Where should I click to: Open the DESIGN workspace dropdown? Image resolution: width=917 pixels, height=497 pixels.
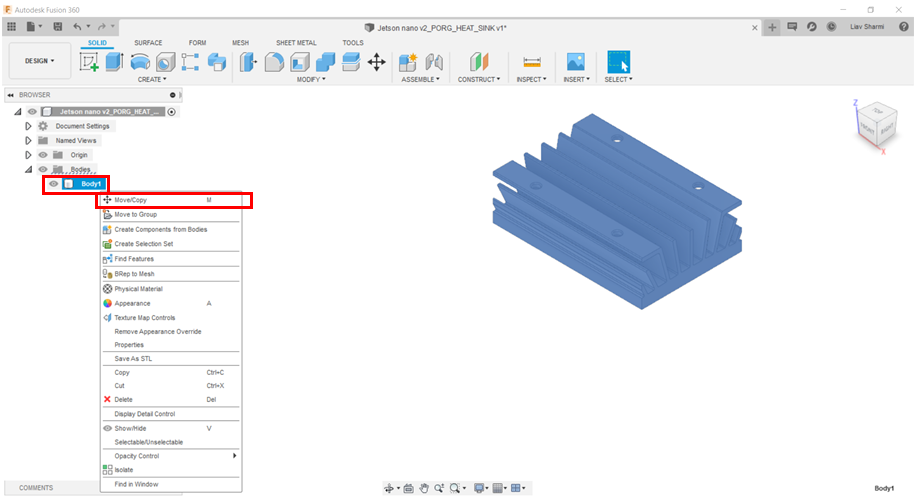pyautogui.click(x=40, y=61)
